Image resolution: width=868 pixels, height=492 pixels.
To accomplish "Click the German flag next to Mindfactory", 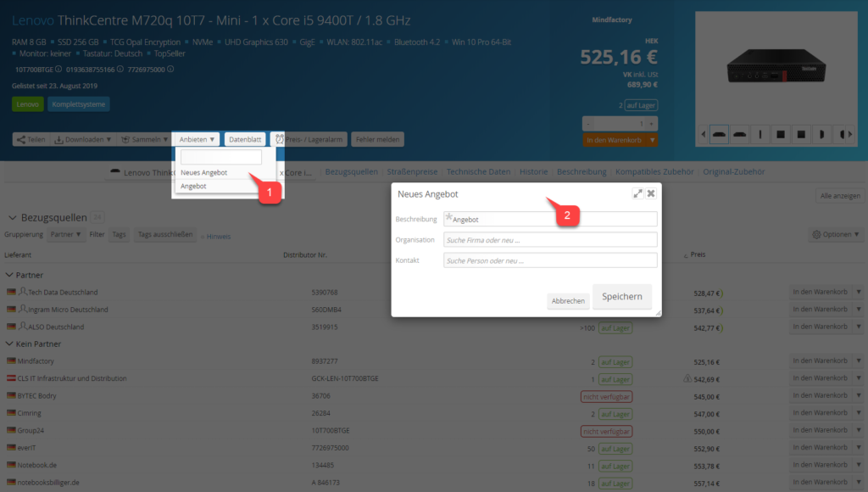I will coord(11,361).
